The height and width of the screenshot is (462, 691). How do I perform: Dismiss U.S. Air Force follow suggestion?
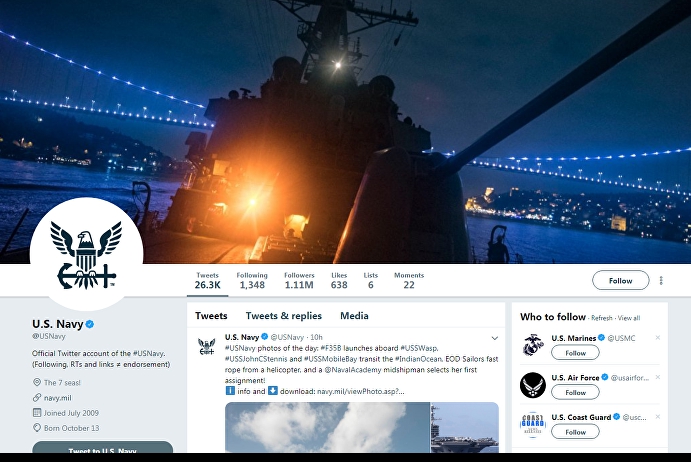[x=658, y=377]
